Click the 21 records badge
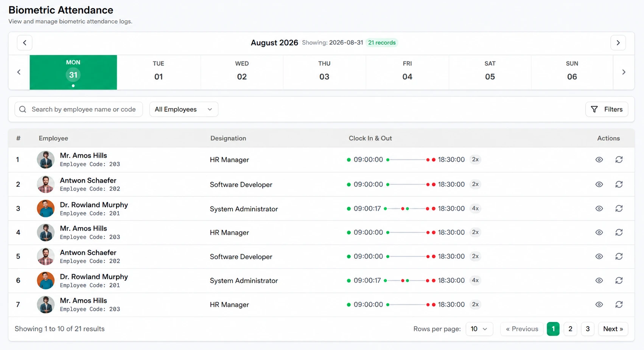The width and height of the screenshot is (644, 350). (382, 42)
